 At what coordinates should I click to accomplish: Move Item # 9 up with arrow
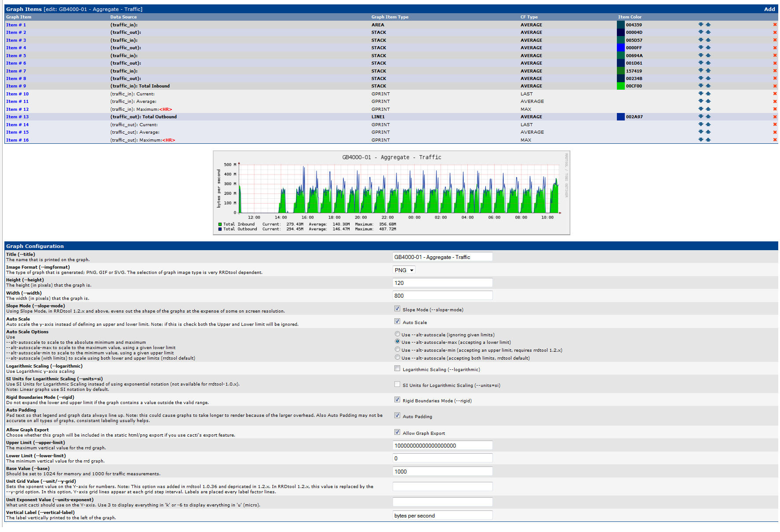tap(708, 86)
